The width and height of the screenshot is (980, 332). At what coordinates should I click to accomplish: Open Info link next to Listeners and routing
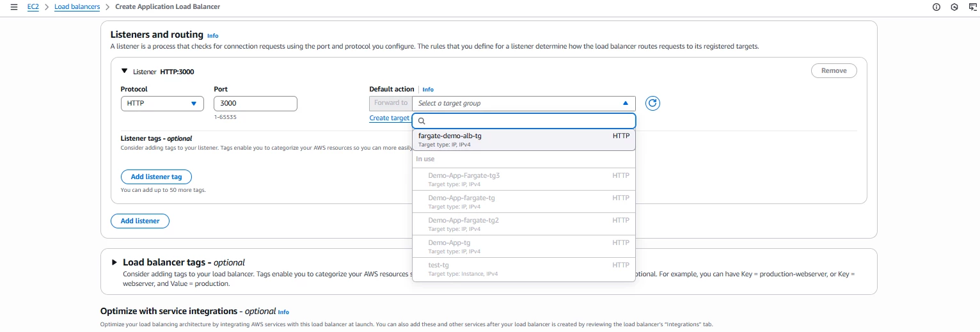tap(212, 36)
